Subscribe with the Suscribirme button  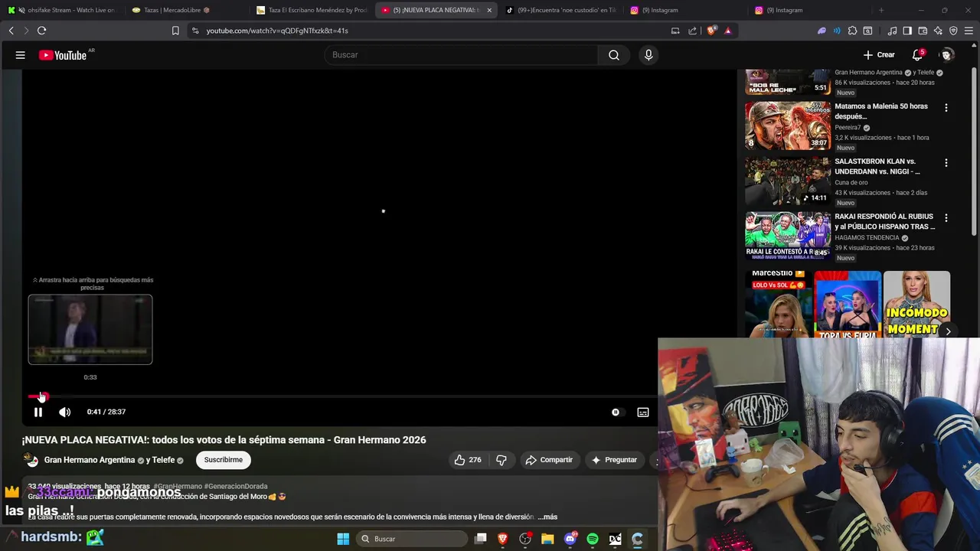click(224, 460)
